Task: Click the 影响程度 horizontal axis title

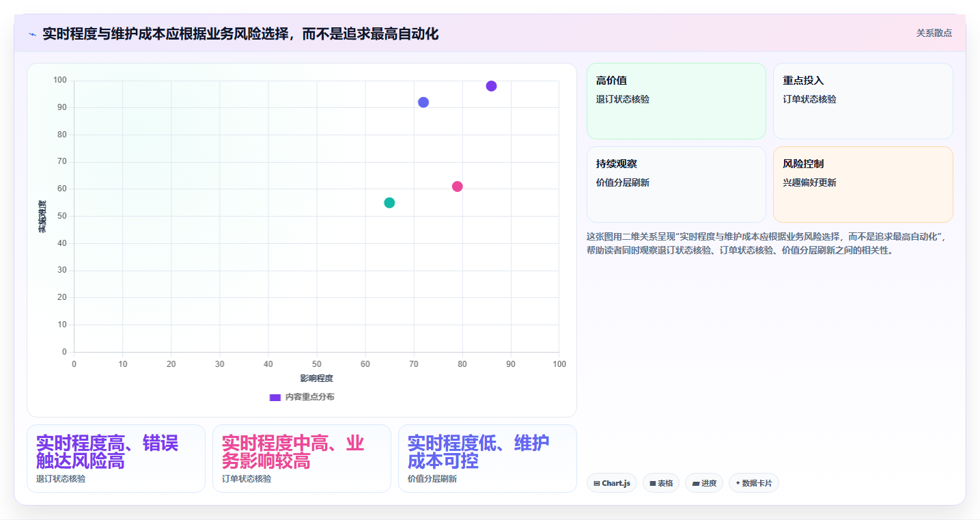Action: tap(317, 378)
